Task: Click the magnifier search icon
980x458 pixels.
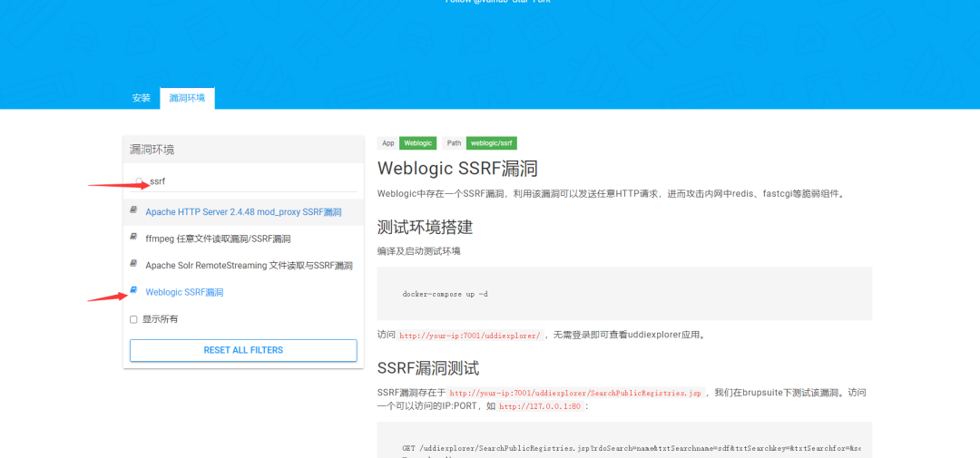Action: tap(140, 181)
